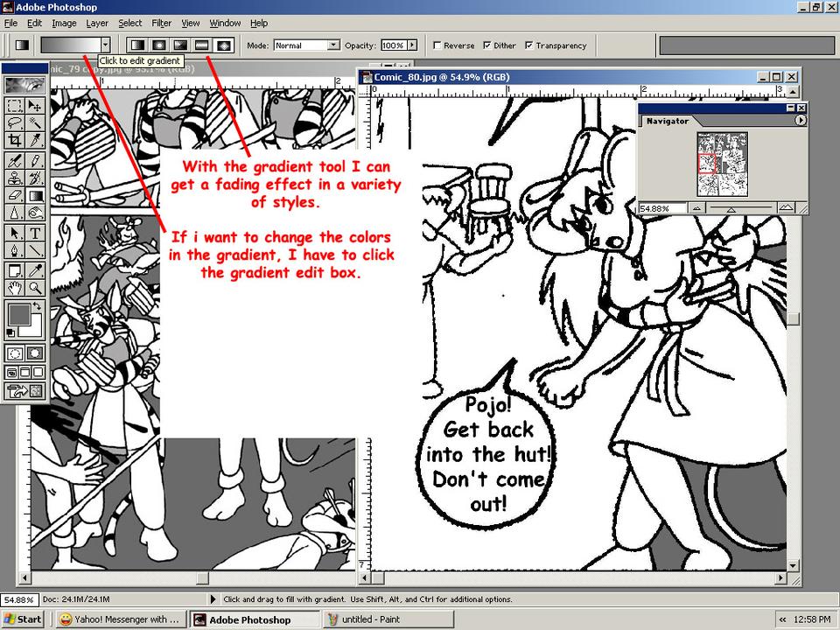This screenshot has height=630, width=840.
Task: Select the Eraser tool
Action: click(15, 195)
